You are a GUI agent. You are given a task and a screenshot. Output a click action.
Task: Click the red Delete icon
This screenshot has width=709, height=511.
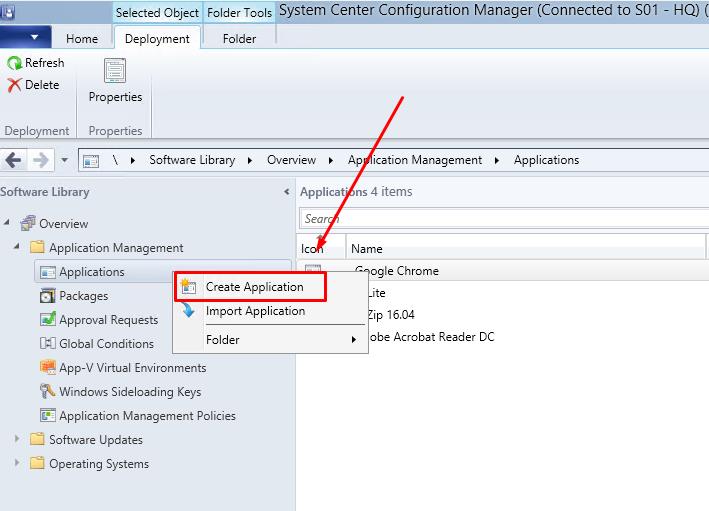coord(15,86)
